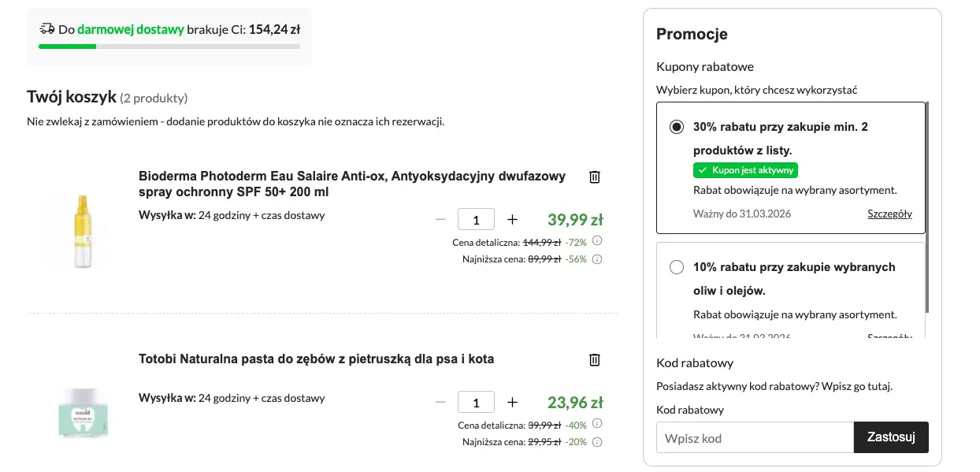Increase Totobi pasta quantity with plus button
The image size is (980, 472).
512,402
